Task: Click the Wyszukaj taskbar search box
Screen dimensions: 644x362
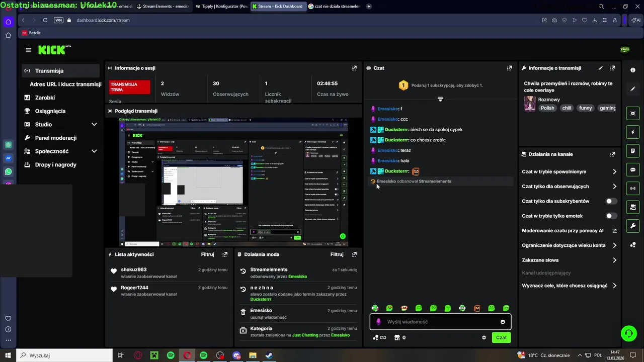Action: point(64,355)
